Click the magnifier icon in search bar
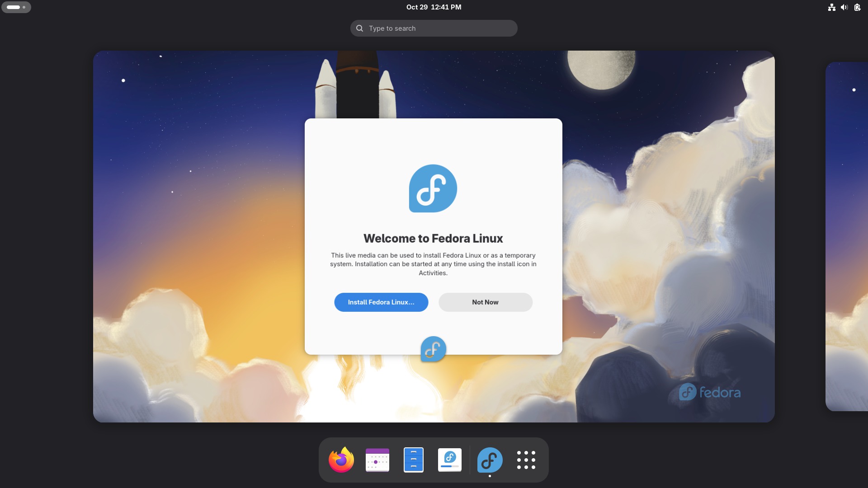Image resolution: width=868 pixels, height=488 pixels. point(359,28)
